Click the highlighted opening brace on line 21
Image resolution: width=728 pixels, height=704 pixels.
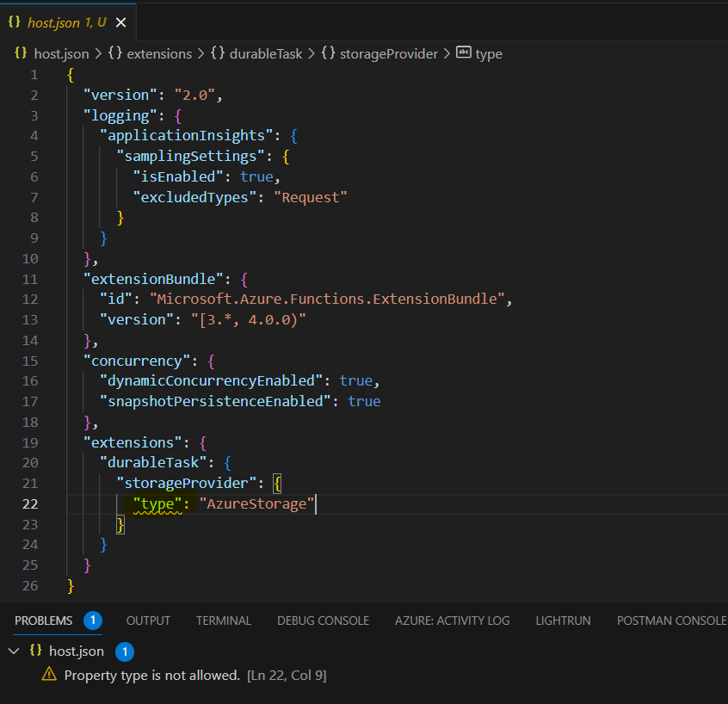(277, 484)
